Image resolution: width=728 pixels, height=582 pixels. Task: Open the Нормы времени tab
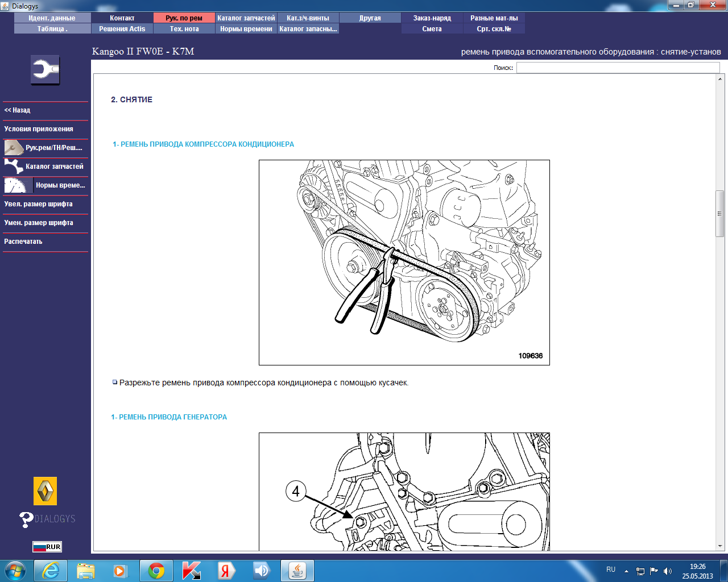click(x=246, y=29)
